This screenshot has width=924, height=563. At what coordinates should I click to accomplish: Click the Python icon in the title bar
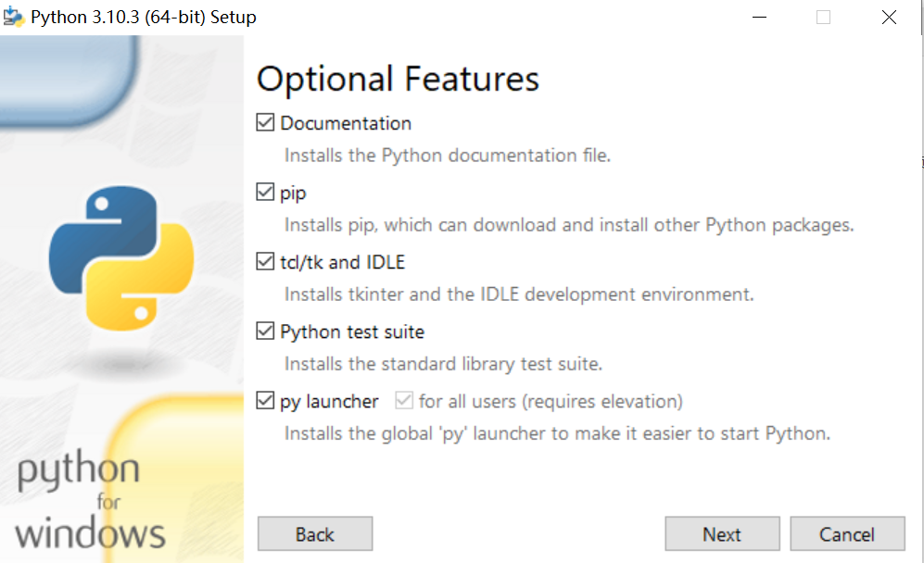coord(14,16)
